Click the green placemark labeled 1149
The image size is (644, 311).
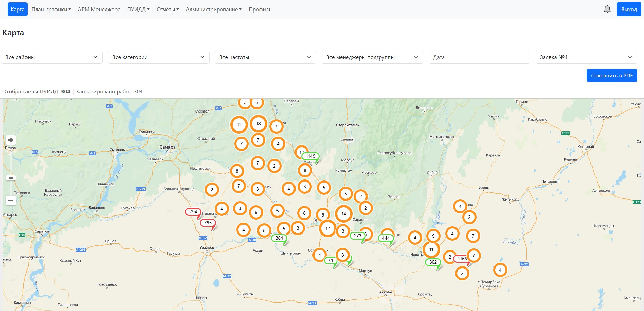[x=310, y=156]
